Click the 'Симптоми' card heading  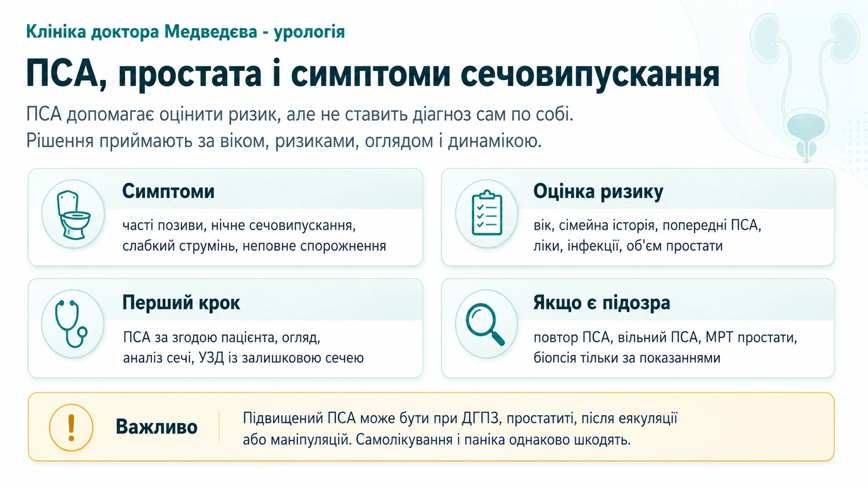click(168, 191)
